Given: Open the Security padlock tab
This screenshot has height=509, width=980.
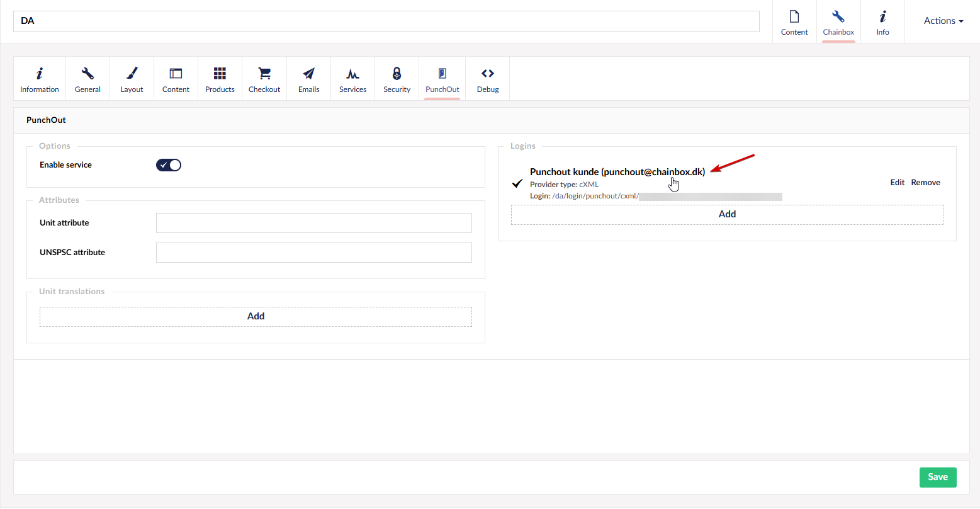Looking at the screenshot, I should pyautogui.click(x=397, y=74).
